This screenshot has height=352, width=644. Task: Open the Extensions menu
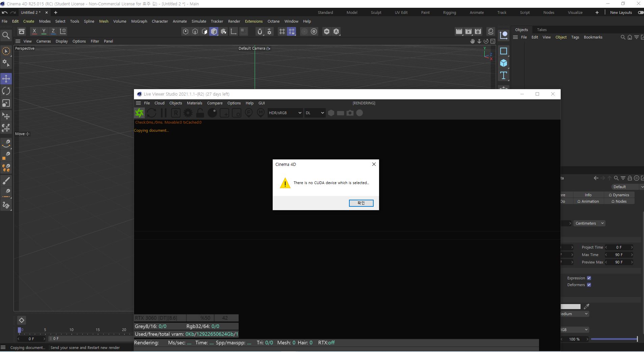[x=254, y=21]
